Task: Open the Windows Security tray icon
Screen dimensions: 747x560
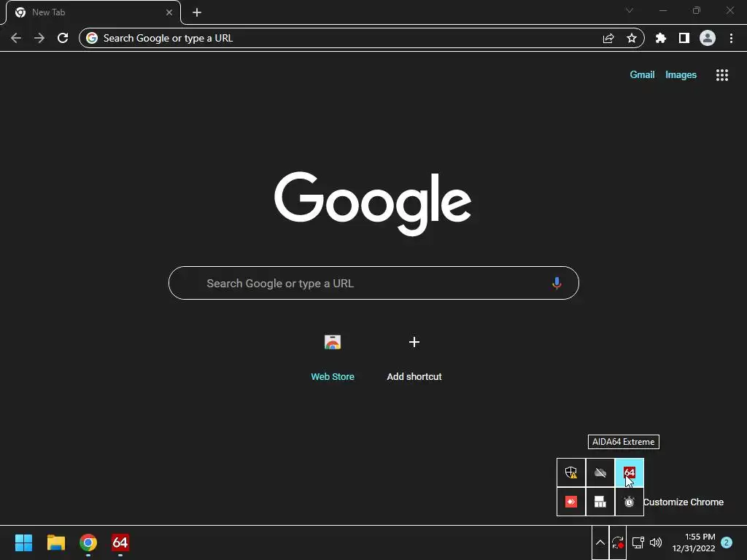Action: (571, 472)
